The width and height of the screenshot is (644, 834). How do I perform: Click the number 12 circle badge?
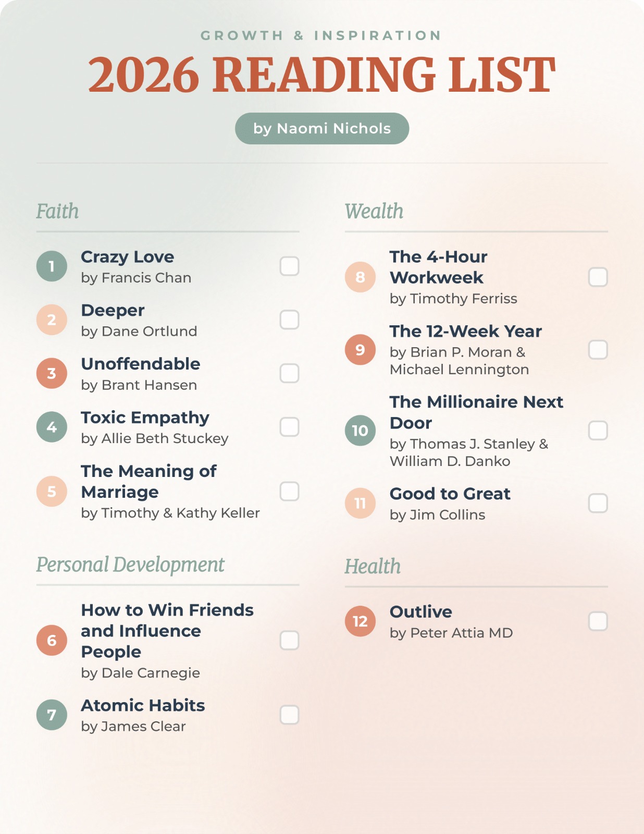click(x=360, y=621)
